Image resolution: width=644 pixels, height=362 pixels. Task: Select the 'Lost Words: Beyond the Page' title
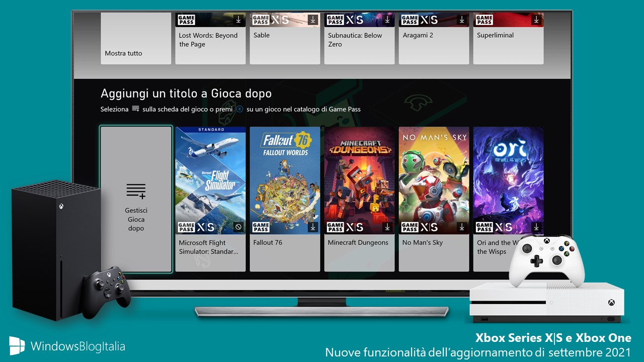[x=208, y=40]
